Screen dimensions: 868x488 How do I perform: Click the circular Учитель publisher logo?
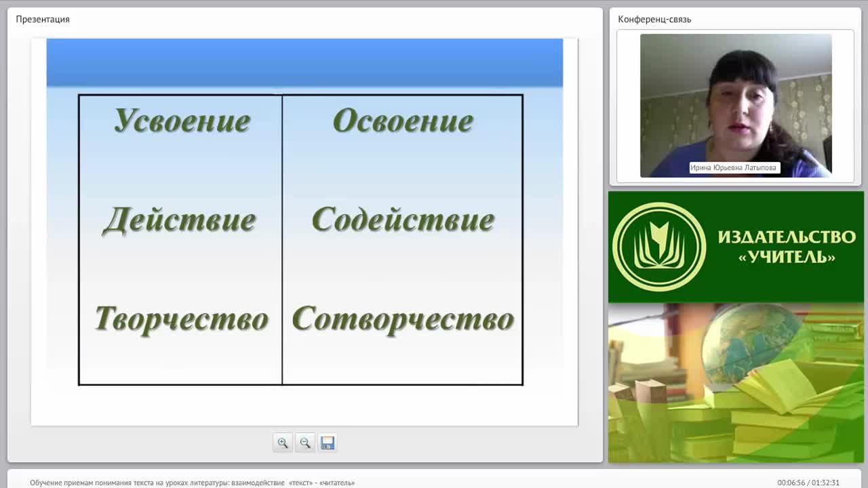coord(658,247)
